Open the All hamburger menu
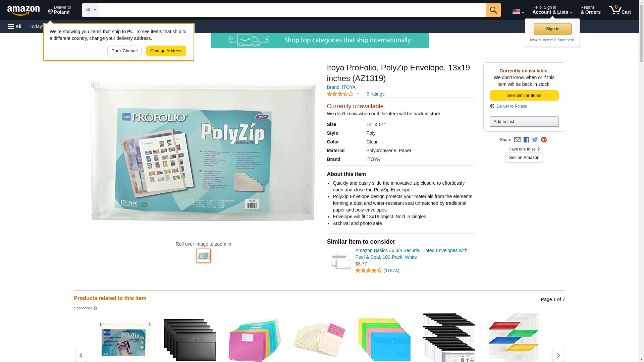 coord(15,26)
